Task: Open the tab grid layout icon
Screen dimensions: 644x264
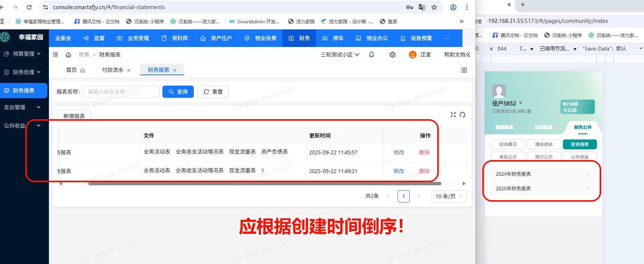Action: coord(464,70)
